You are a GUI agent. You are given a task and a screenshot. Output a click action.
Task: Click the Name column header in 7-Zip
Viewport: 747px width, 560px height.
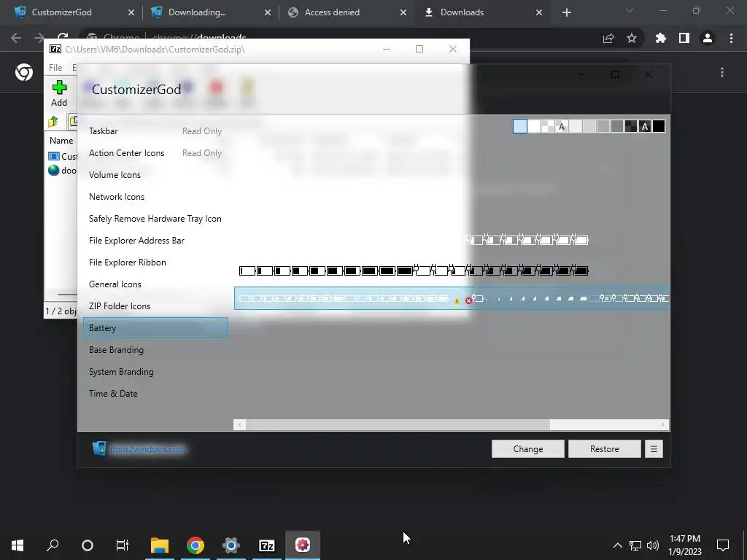61,141
